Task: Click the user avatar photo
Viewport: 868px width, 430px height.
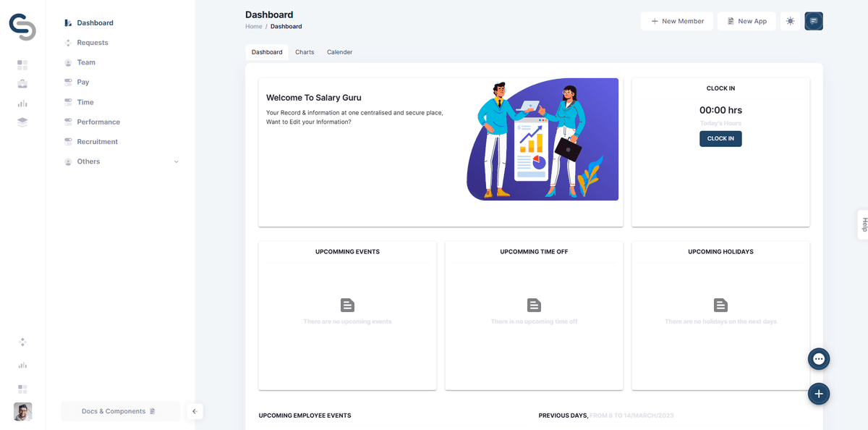Action: pos(22,411)
